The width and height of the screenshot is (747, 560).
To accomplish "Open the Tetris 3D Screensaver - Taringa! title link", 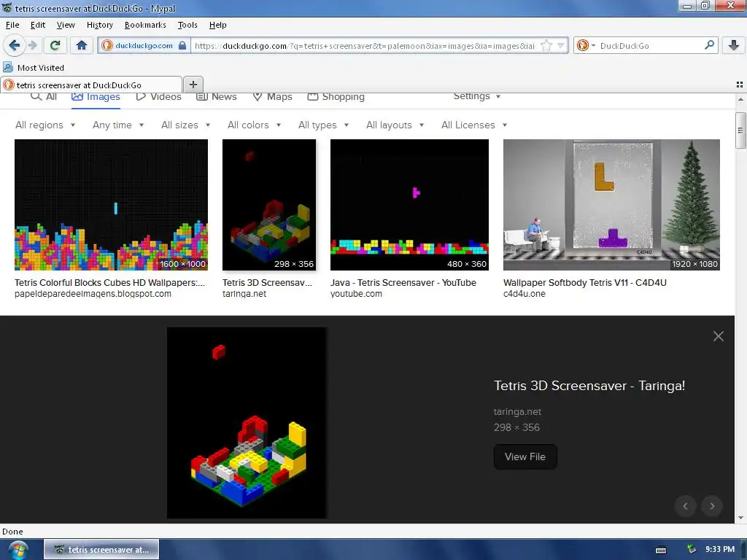I will pyautogui.click(x=589, y=385).
